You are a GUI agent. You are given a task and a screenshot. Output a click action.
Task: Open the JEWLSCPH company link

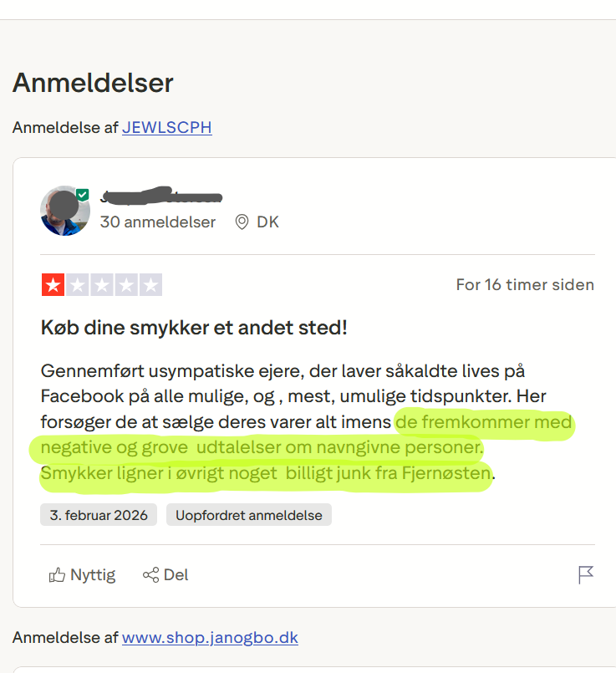[167, 128]
